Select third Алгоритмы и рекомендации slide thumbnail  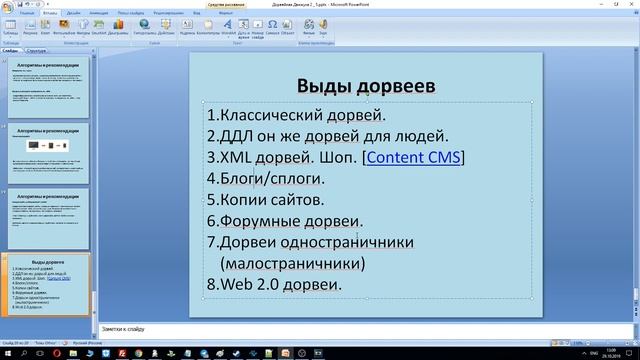[48, 219]
